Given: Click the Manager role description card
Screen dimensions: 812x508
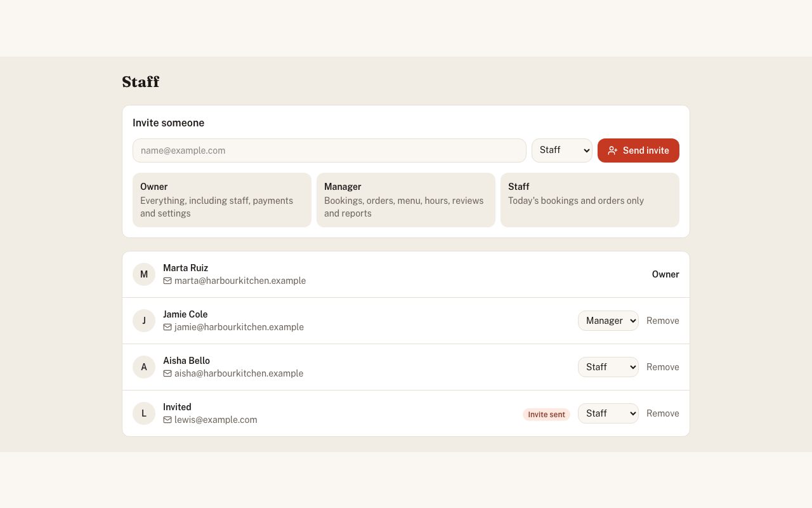Looking at the screenshot, I should (x=406, y=200).
